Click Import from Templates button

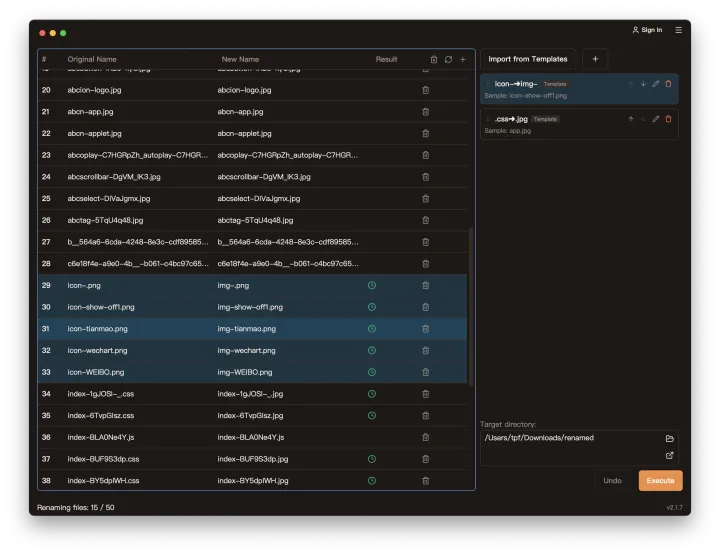pos(528,59)
